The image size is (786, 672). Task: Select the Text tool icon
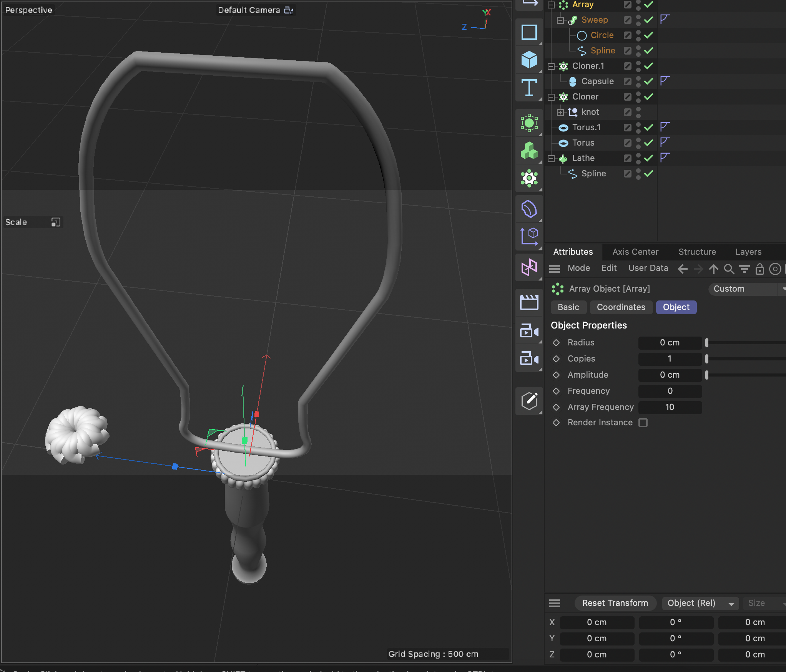click(x=529, y=88)
